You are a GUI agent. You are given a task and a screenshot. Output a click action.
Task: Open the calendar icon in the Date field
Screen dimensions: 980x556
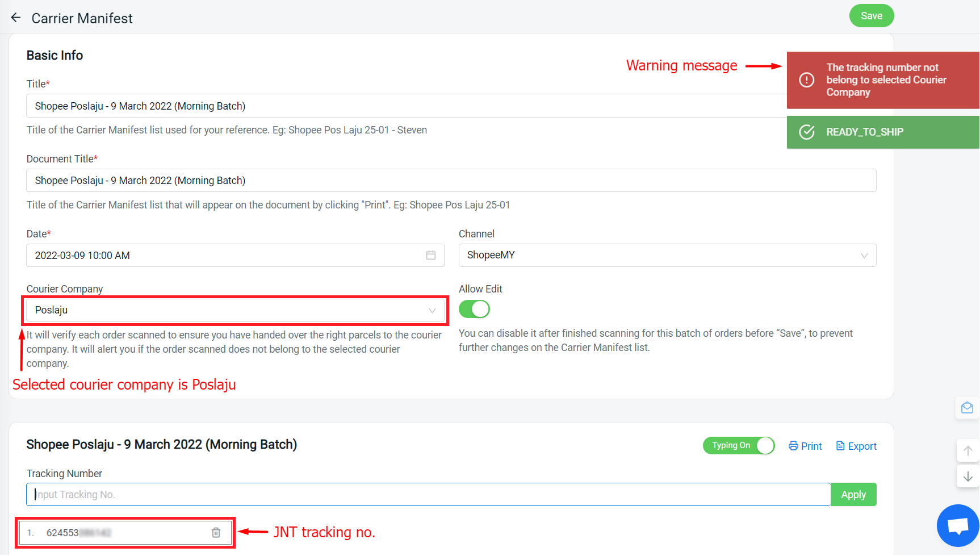[x=430, y=255]
